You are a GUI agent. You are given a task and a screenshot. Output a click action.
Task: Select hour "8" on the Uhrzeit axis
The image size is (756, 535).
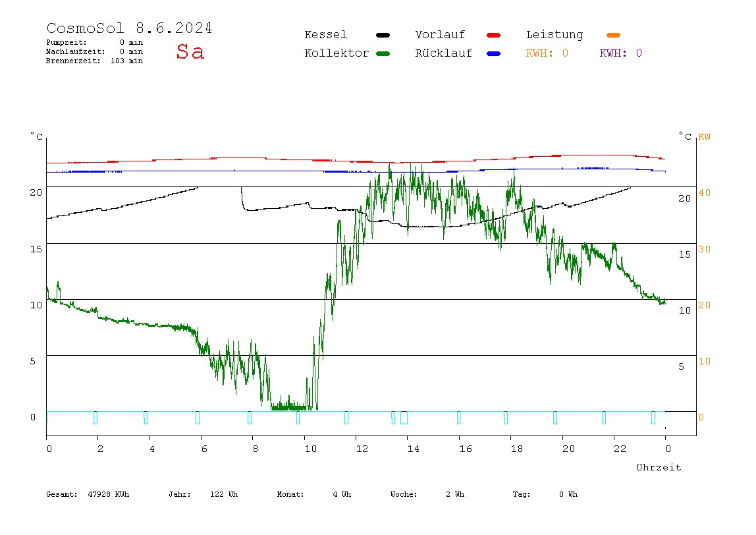(255, 449)
